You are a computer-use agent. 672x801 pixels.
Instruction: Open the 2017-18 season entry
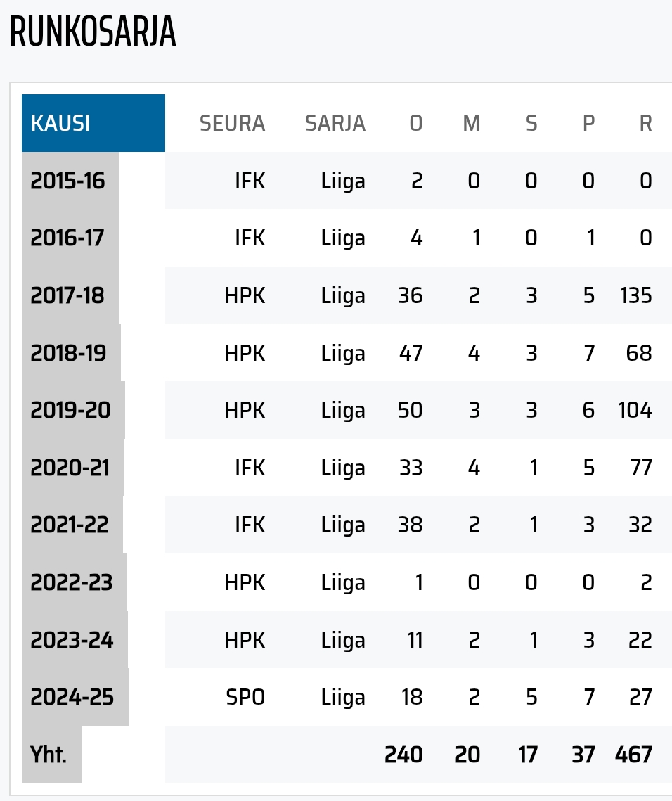(67, 295)
